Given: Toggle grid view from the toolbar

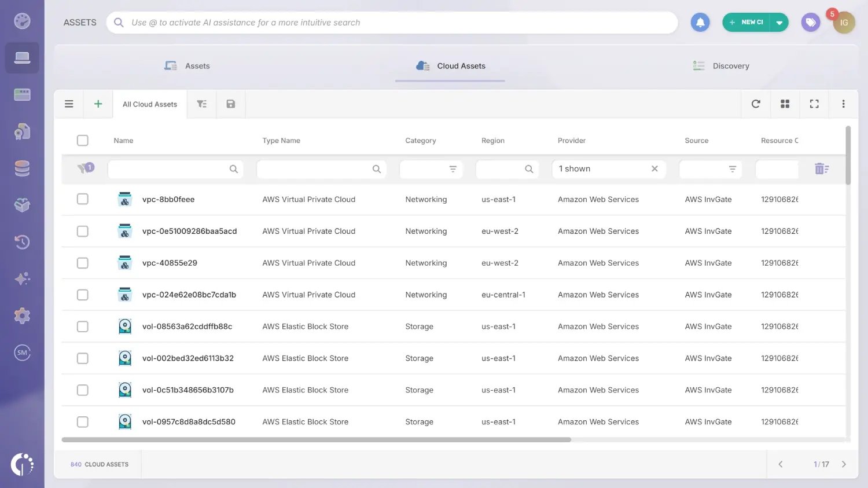Looking at the screenshot, I should [785, 104].
